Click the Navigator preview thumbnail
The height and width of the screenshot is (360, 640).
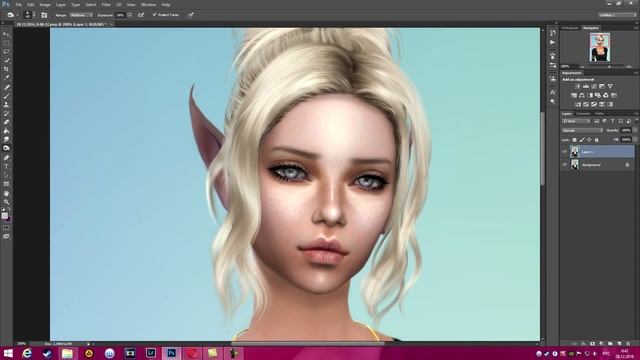coord(600,47)
